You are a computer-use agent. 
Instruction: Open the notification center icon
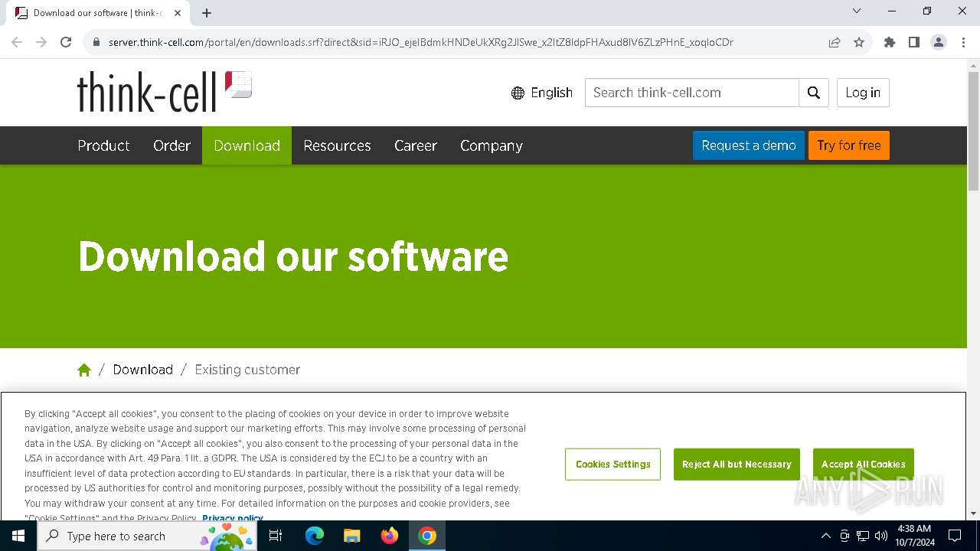955,536
